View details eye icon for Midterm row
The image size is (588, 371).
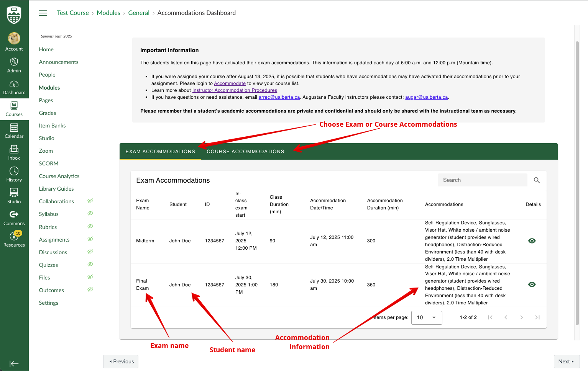[532, 241]
